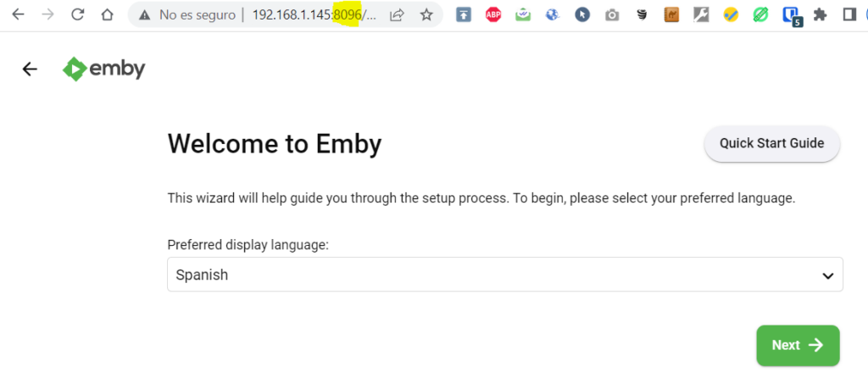Expand the Preferred display language dropdown
868x389 pixels.
coord(505,274)
